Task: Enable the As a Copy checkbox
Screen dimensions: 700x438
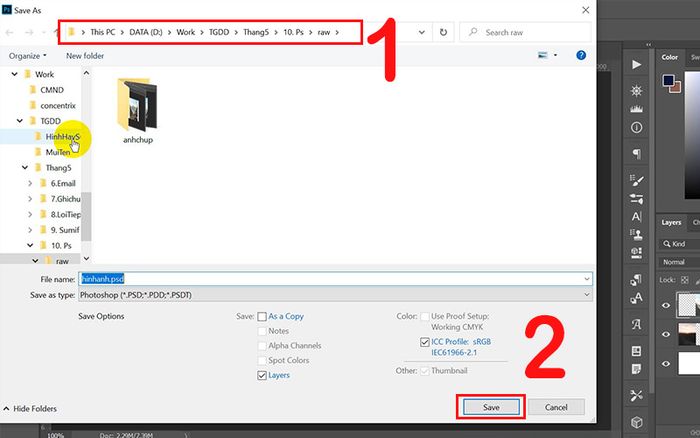Action: (x=262, y=317)
